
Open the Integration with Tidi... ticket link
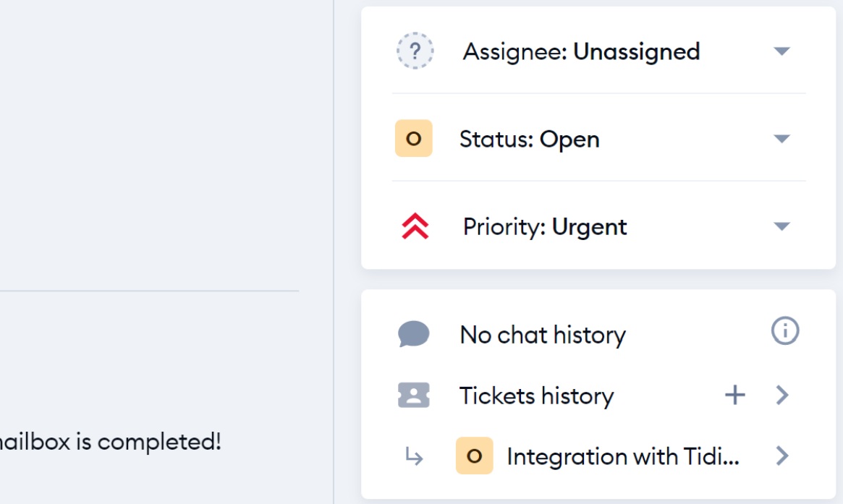(x=622, y=456)
